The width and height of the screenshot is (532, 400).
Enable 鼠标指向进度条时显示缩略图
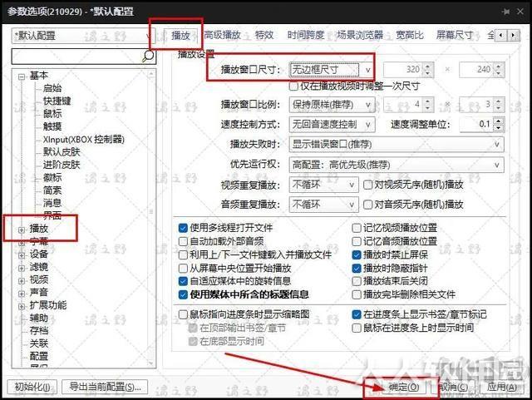(x=183, y=314)
